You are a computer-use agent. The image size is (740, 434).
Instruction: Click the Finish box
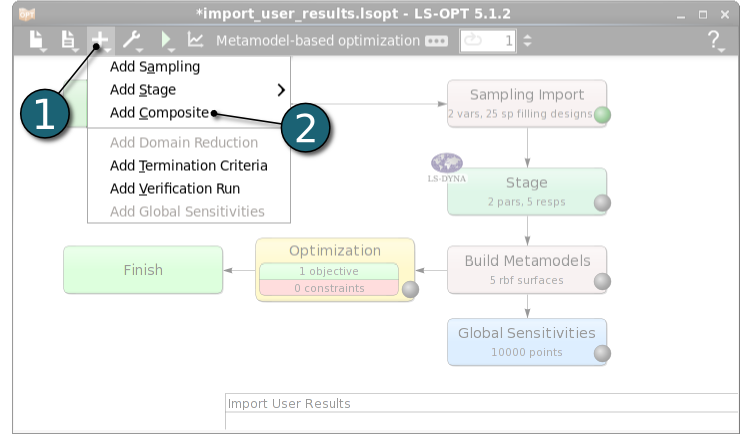point(143,269)
